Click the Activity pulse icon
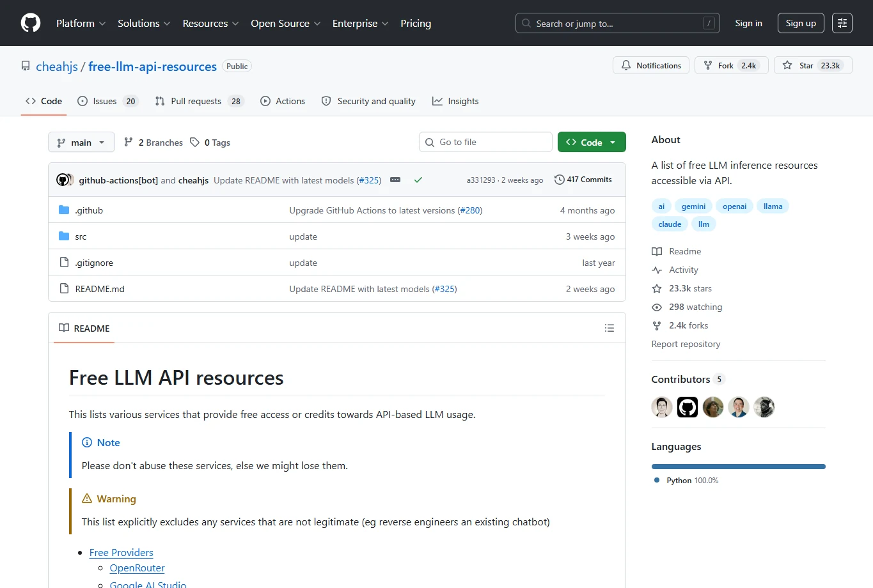Image resolution: width=873 pixels, height=588 pixels. (x=657, y=270)
